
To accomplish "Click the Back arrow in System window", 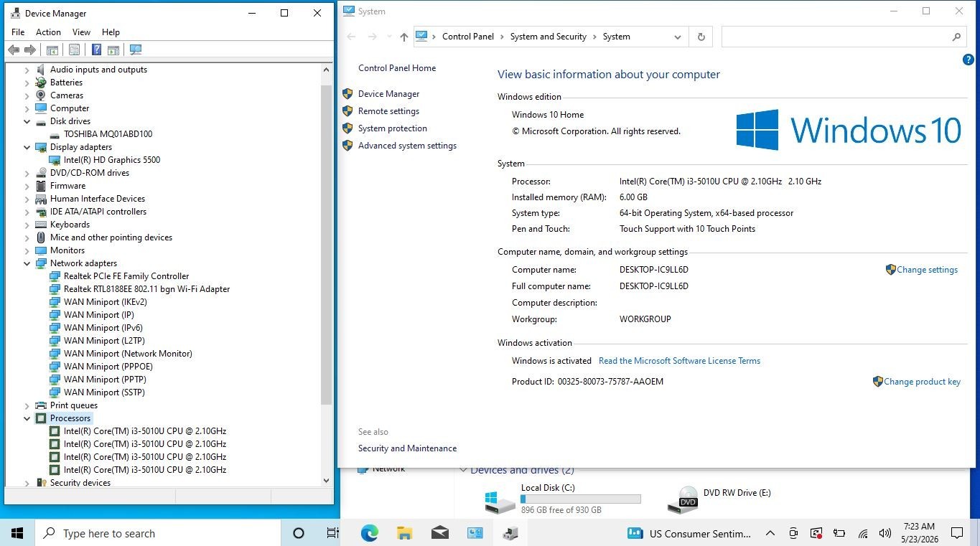I will pos(351,37).
